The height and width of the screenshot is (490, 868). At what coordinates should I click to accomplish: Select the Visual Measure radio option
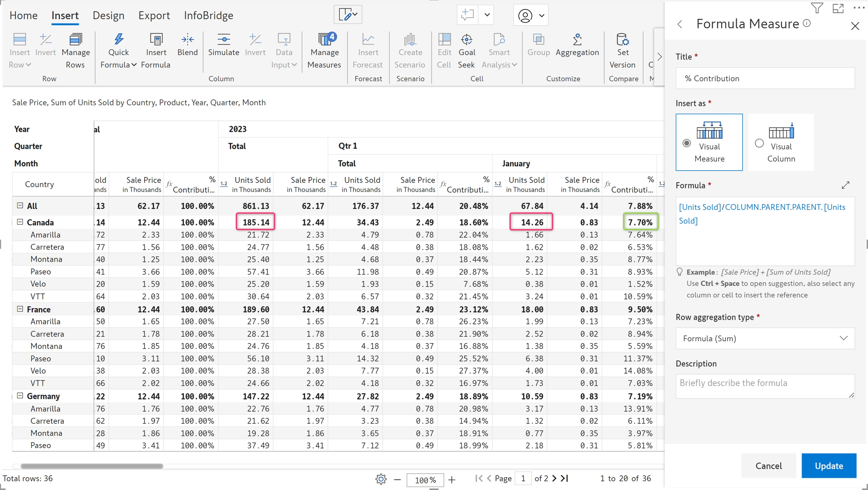(687, 143)
